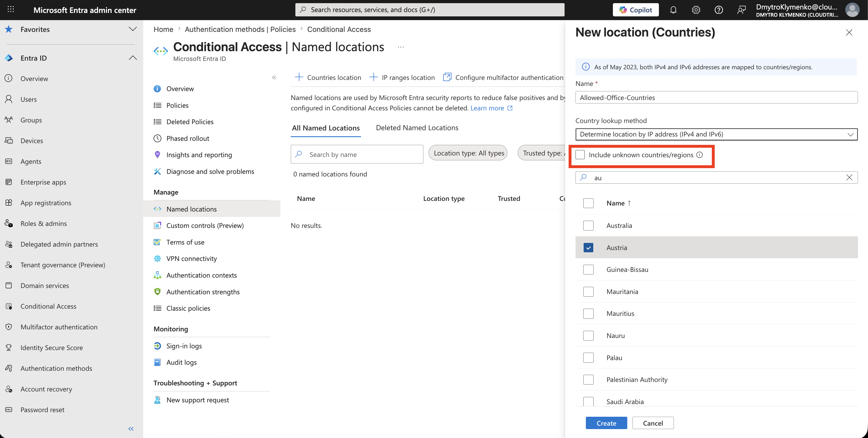Screen dimensions: 868x438
Task: Click the Create button
Action: (606, 423)
